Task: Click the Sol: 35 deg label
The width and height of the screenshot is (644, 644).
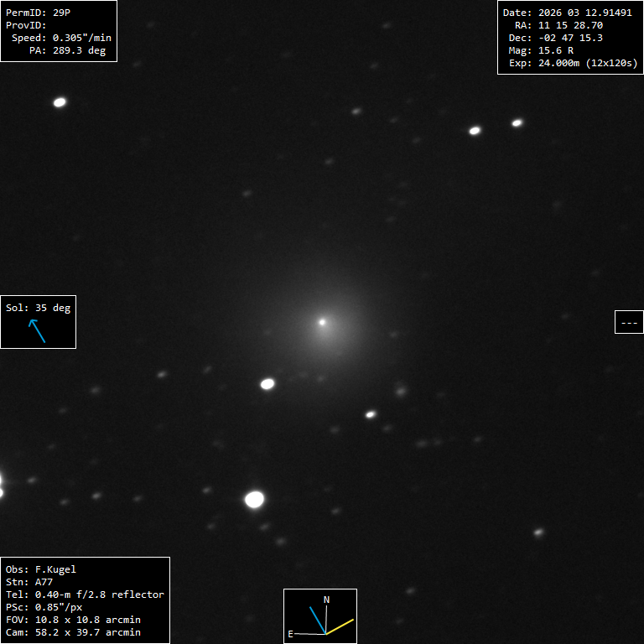Action: coord(38,308)
